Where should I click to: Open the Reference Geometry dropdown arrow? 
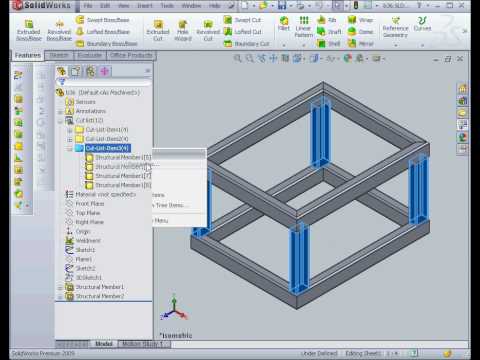point(396,45)
